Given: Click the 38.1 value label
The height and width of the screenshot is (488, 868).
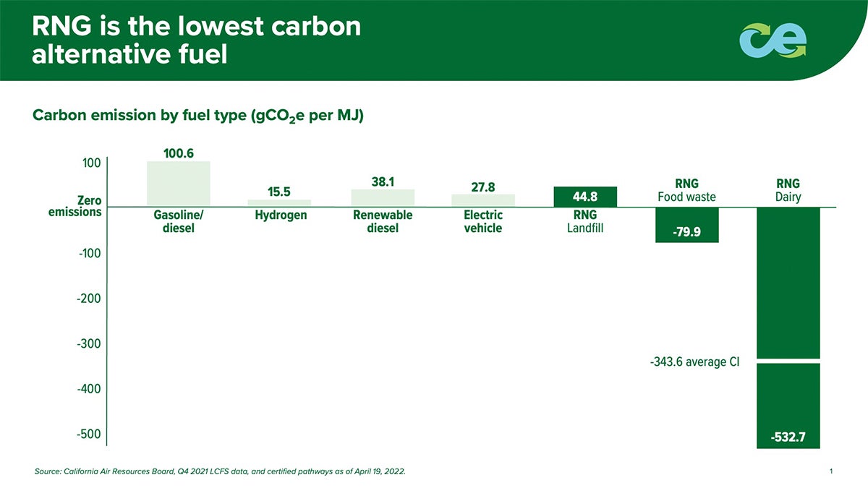Looking at the screenshot, I should tap(383, 181).
